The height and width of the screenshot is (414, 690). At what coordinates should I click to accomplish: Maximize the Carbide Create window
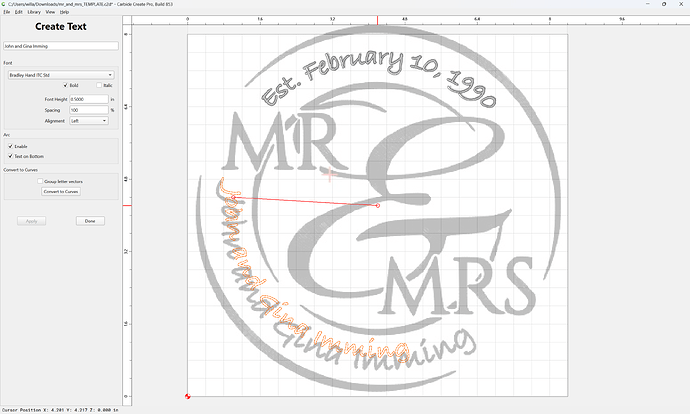[664, 4]
